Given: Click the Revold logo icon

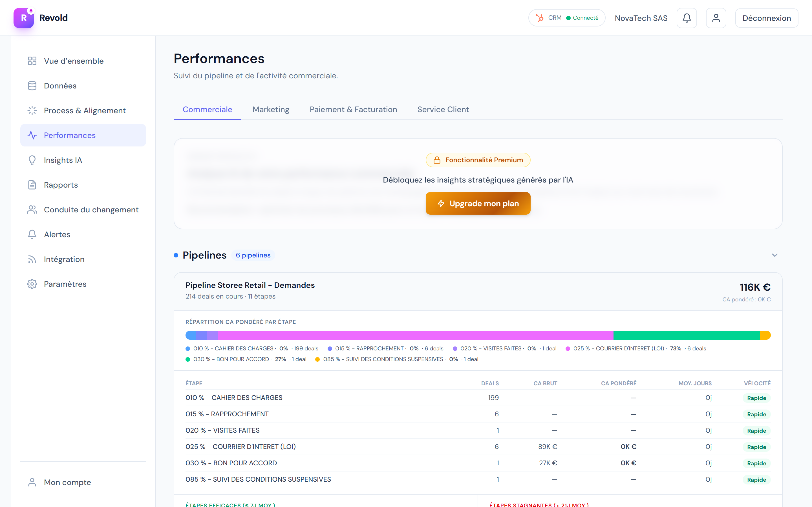Looking at the screenshot, I should 23,18.
